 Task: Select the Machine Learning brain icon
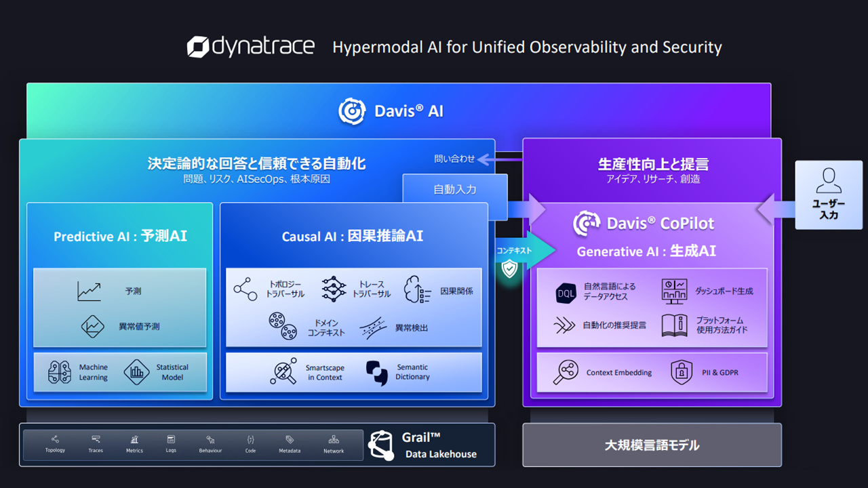coord(60,372)
